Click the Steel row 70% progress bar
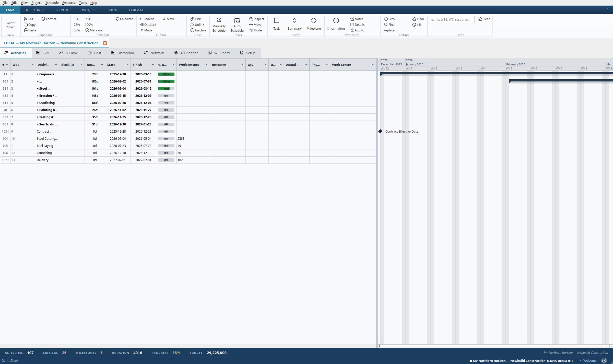This screenshot has width=613, height=364. pyautogui.click(x=166, y=88)
